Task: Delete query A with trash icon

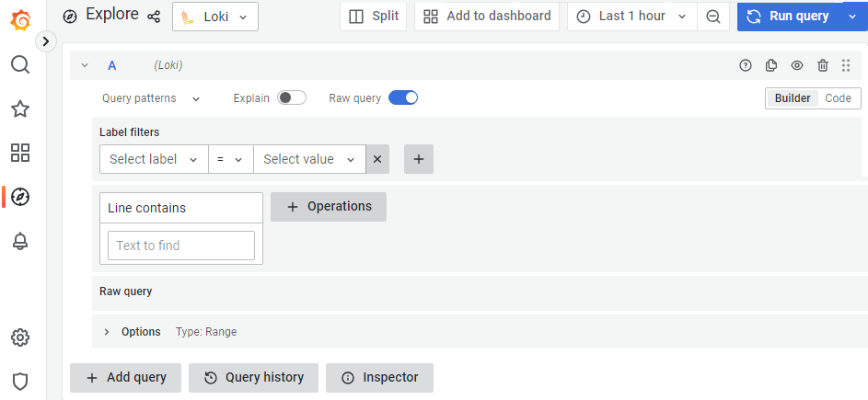Action: pyautogui.click(x=823, y=65)
